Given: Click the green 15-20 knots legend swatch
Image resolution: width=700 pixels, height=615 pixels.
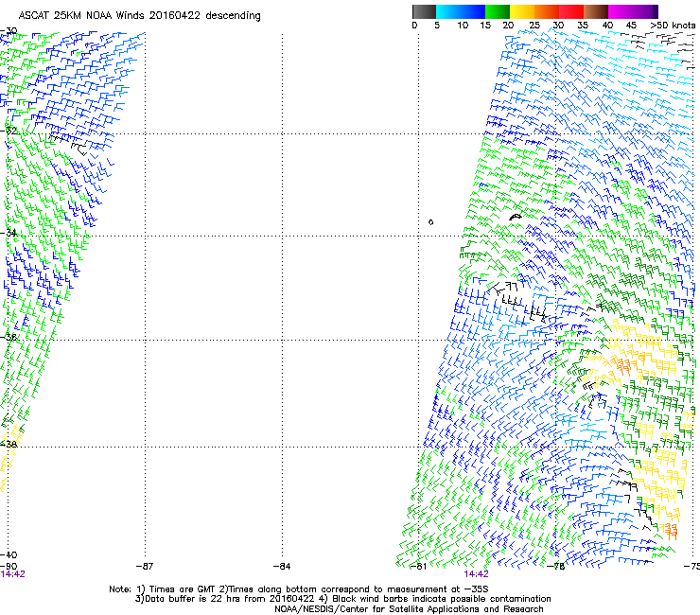Looking at the screenshot, I should 498,11.
